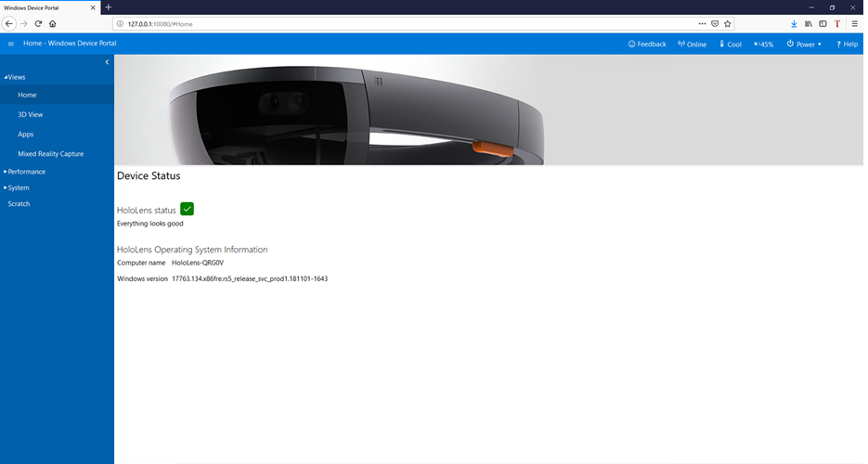Send feedback using the Feedback button
Screen dimensions: 868x464
pyautogui.click(x=646, y=45)
